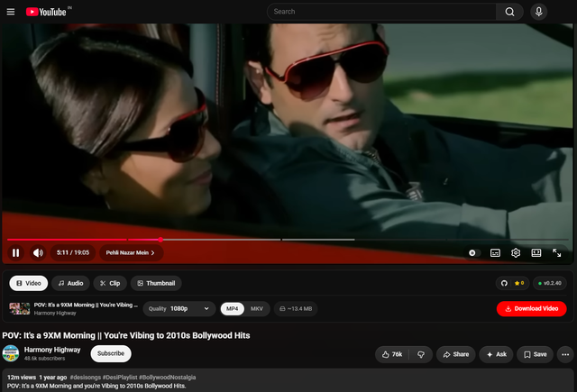The width and height of the screenshot is (577, 392).
Task: Pause the playing video
Action: click(16, 252)
